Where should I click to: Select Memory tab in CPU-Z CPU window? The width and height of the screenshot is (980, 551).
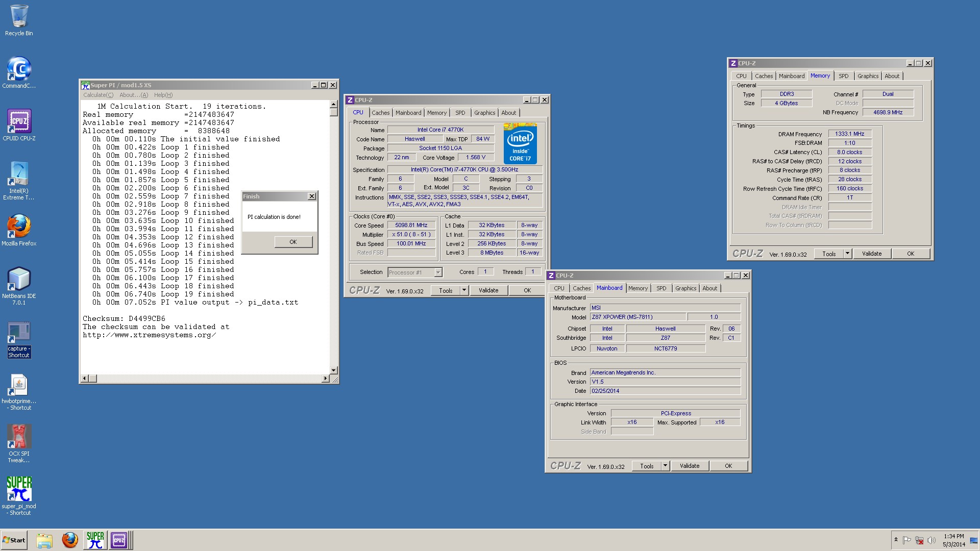[x=437, y=113]
